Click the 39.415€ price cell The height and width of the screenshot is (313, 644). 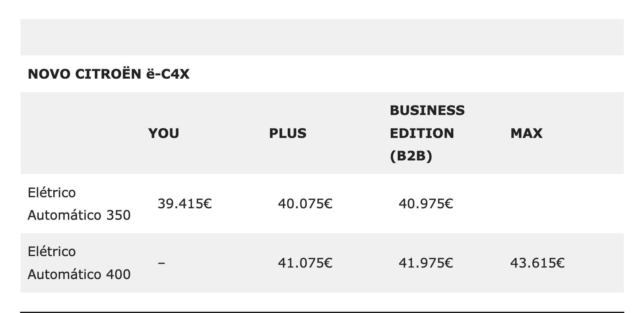(185, 204)
